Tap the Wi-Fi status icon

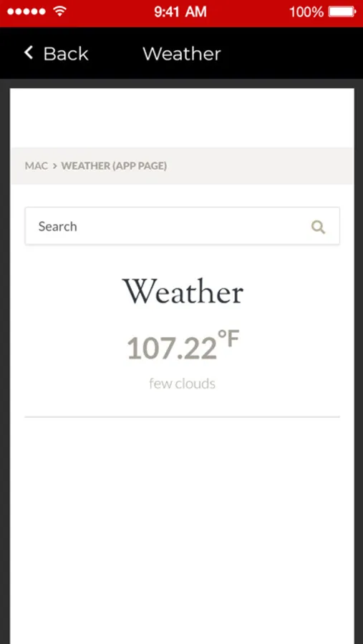tap(60, 11)
